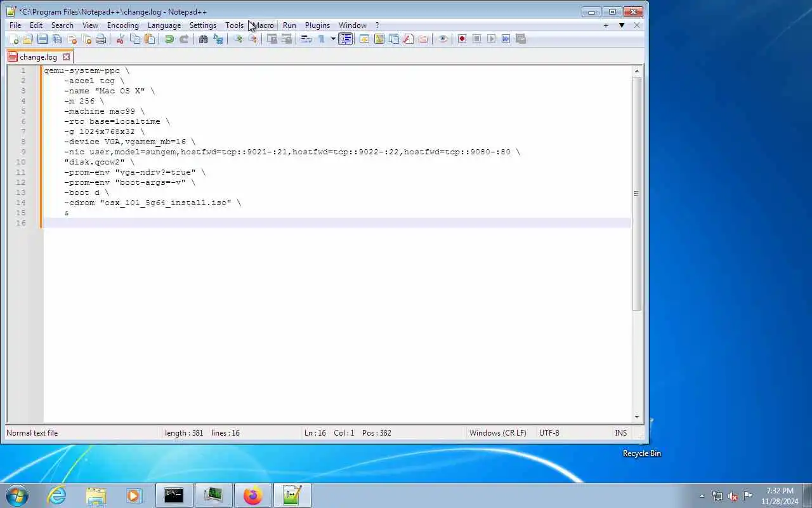
Task: Open the Document List panel icon
Action: (x=394, y=39)
